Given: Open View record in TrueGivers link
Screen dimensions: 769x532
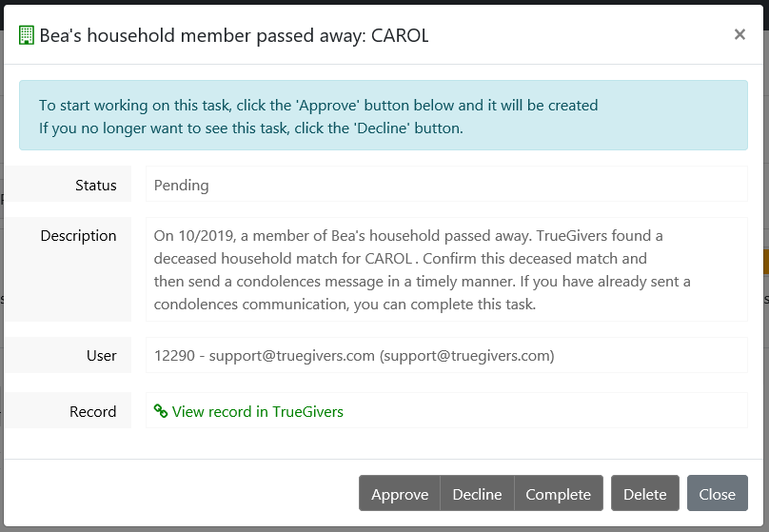Looking at the screenshot, I should [x=258, y=412].
